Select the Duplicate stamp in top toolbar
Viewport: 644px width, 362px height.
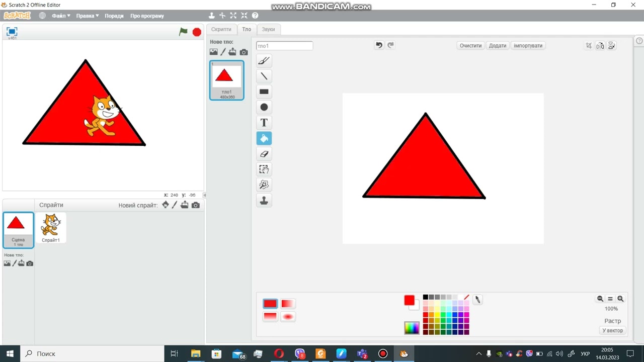point(212,16)
